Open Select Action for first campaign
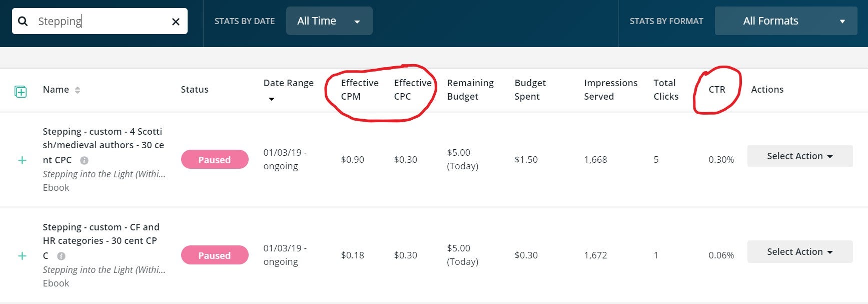Screen dimensions: 868x304 click(x=799, y=156)
